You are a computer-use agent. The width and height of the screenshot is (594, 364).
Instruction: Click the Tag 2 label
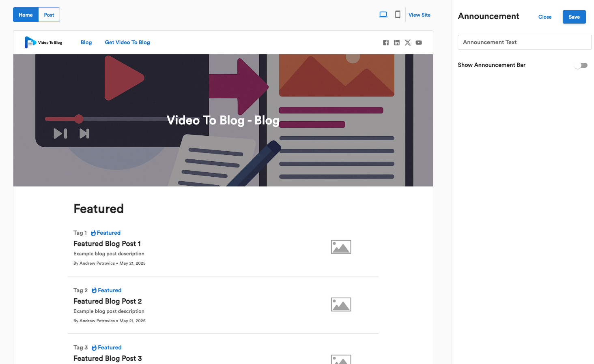click(81, 290)
